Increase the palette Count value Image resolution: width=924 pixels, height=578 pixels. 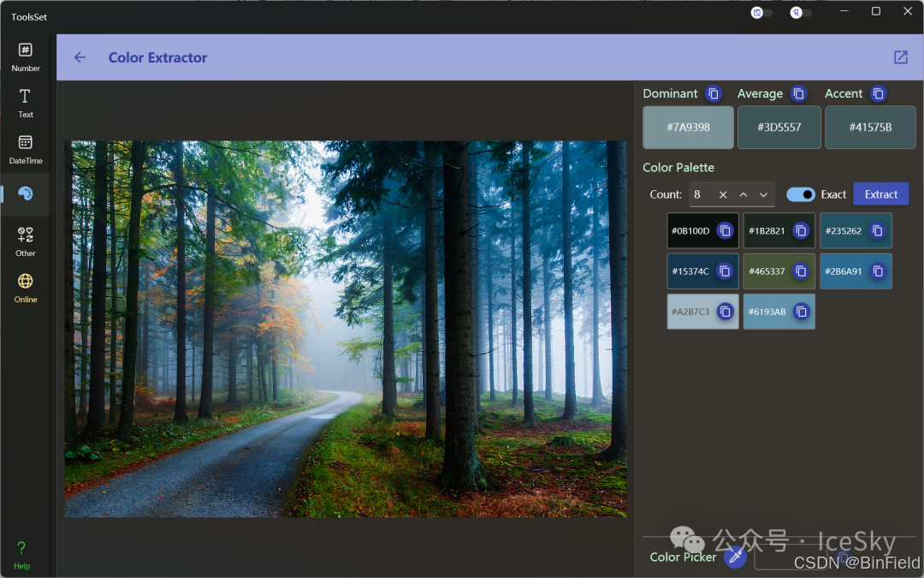[743, 194]
